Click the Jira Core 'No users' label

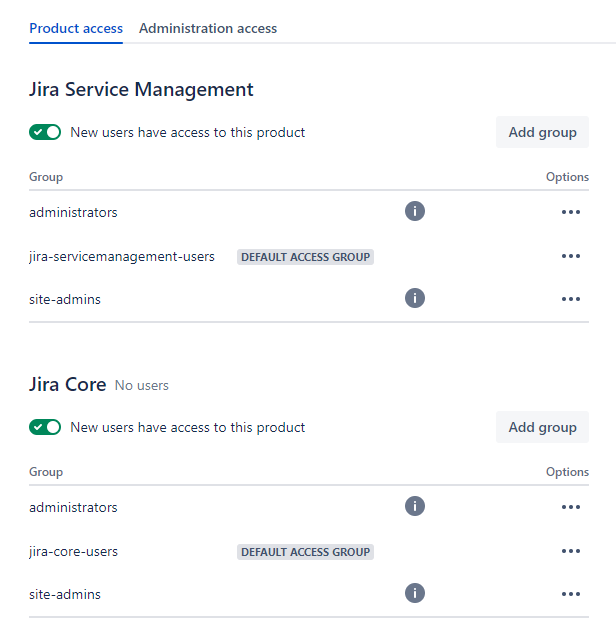(x=141, y=385)
